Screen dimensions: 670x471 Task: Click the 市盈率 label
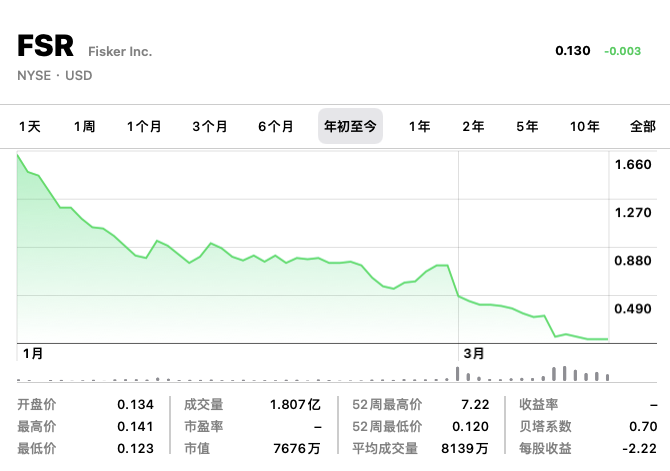click(x=204, y=427)
